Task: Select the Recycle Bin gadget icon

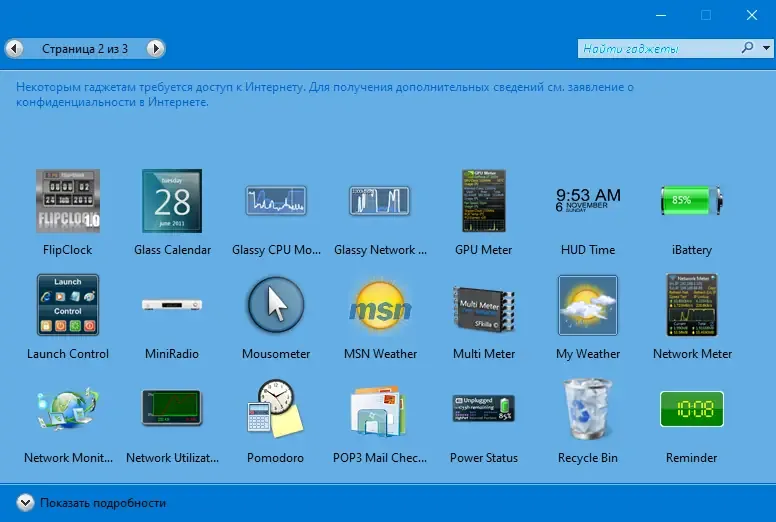Action: point(587,409)
